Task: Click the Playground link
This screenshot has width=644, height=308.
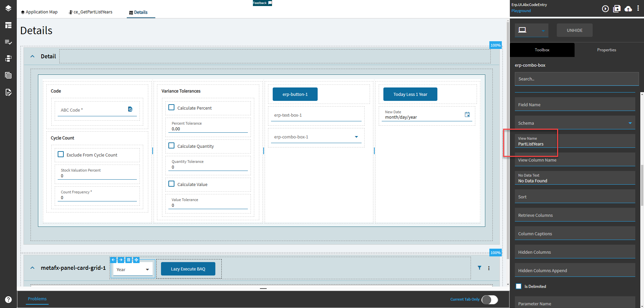Action: point(521,11)
